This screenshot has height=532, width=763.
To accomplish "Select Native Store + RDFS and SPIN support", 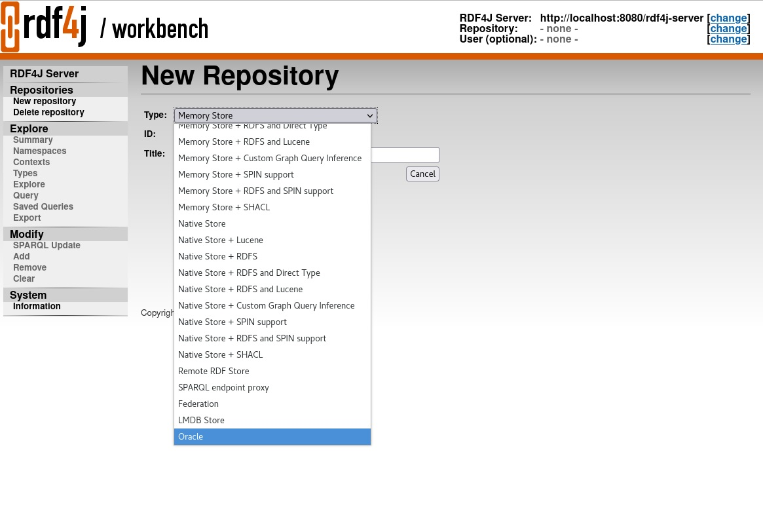I will click(272, 338).
